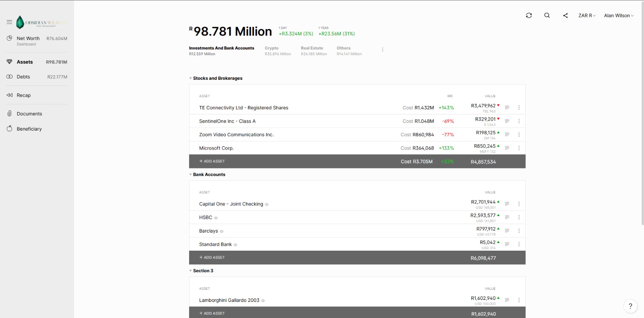Open the search magnifier icon
The image size is (644, 318).
(547, 15)
